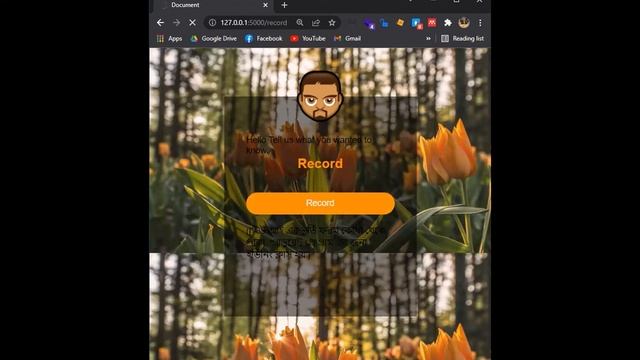640x360 pixels.
Task: Open the Reading list panel
Action: click(462, 38)
